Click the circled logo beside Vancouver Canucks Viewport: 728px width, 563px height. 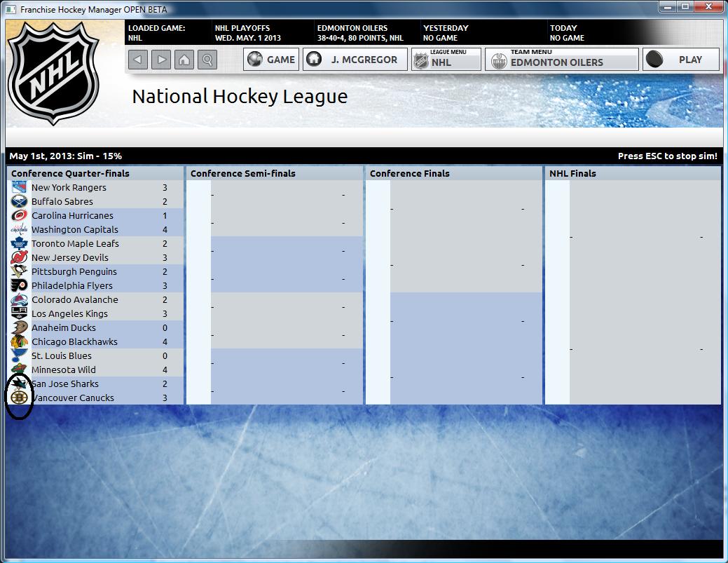tap(19, 398)
